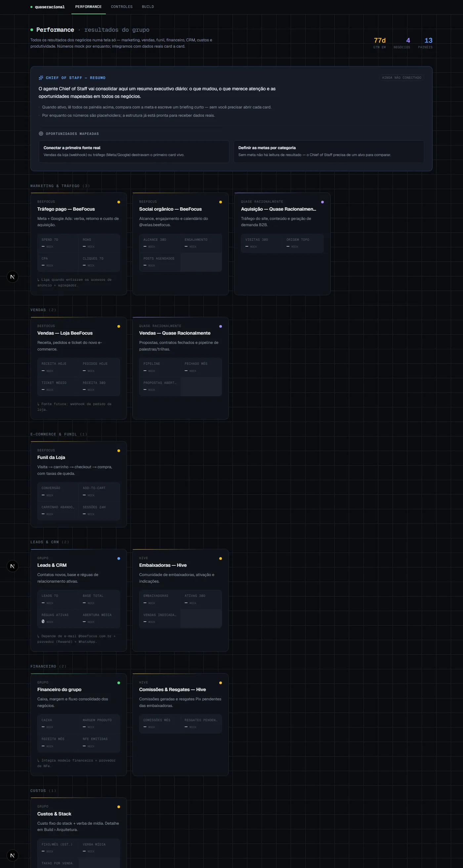Click green status dot on Financeiro do grupo card
The width and height of the screenshot is (463, 868).
[x=119, y=683]
